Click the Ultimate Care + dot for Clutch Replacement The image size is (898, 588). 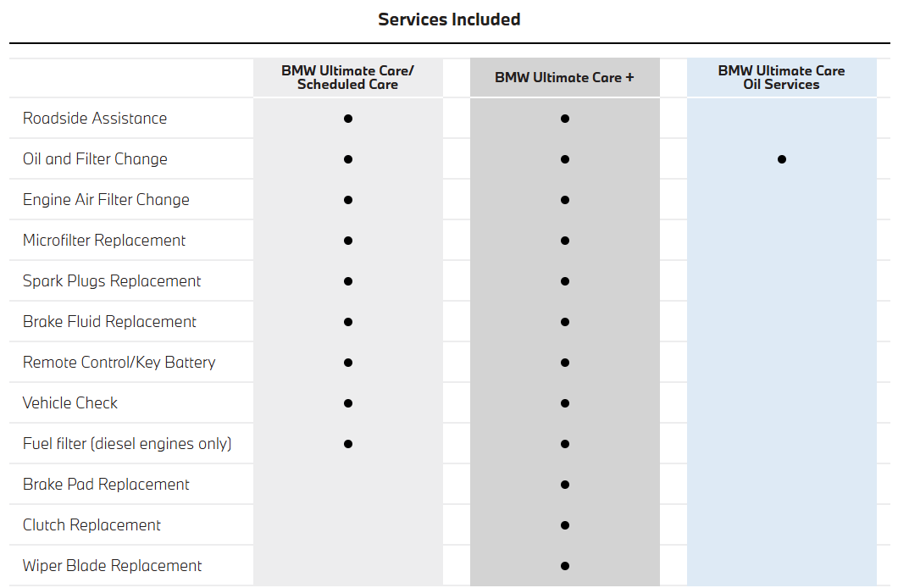pyautogui.click(x=564, y=525)
